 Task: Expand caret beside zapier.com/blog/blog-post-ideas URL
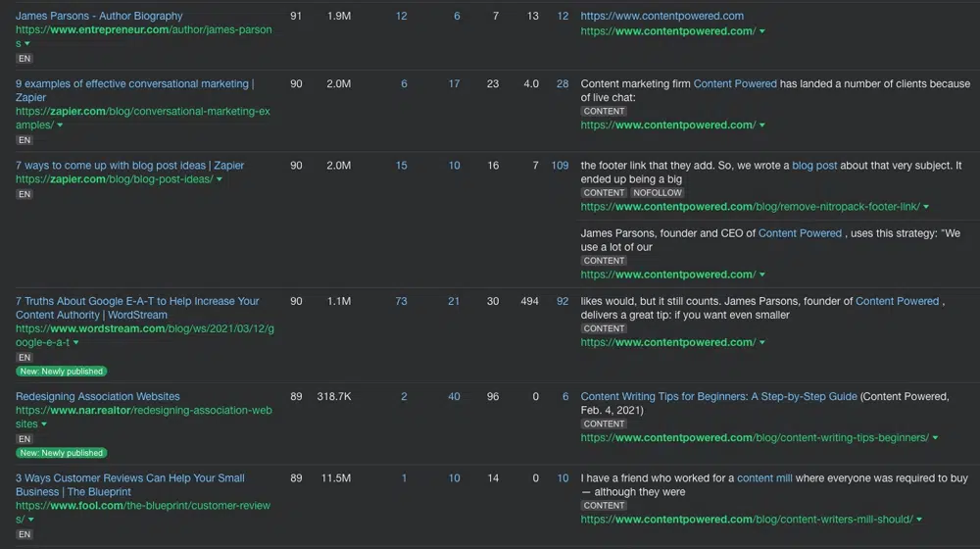click(x=220, y=179)
